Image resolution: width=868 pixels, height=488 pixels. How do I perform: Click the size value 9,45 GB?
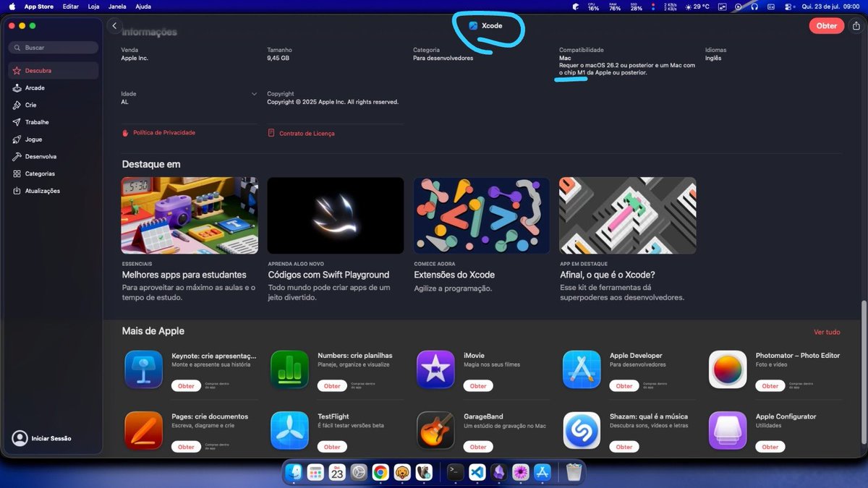(x=278, y=58)
